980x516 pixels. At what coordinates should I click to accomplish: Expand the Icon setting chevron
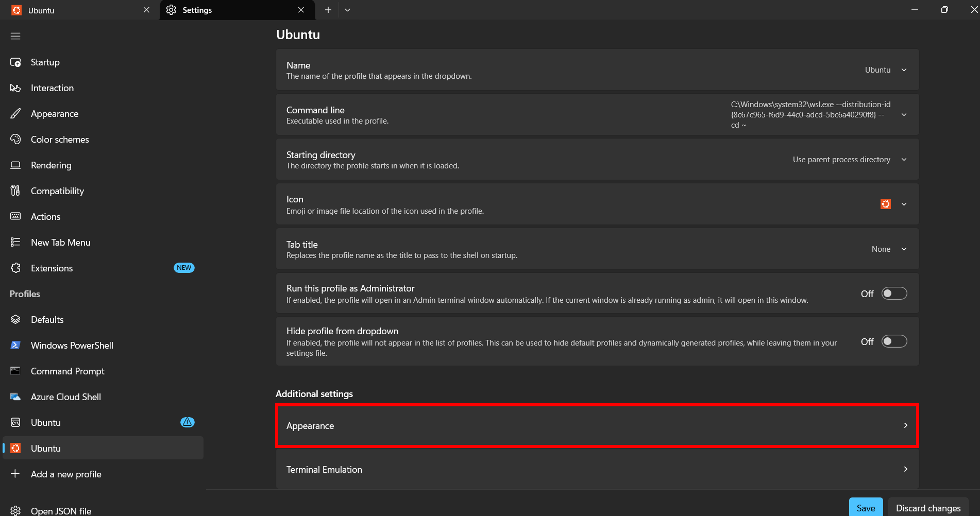tap(904, 204)
